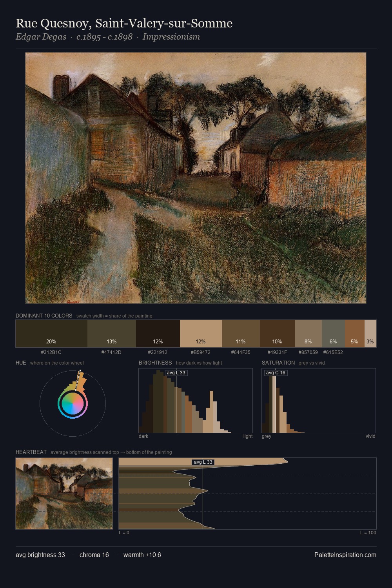
Task: Select the brown 11% swatch #644F35
Action: tap(241, 334)
